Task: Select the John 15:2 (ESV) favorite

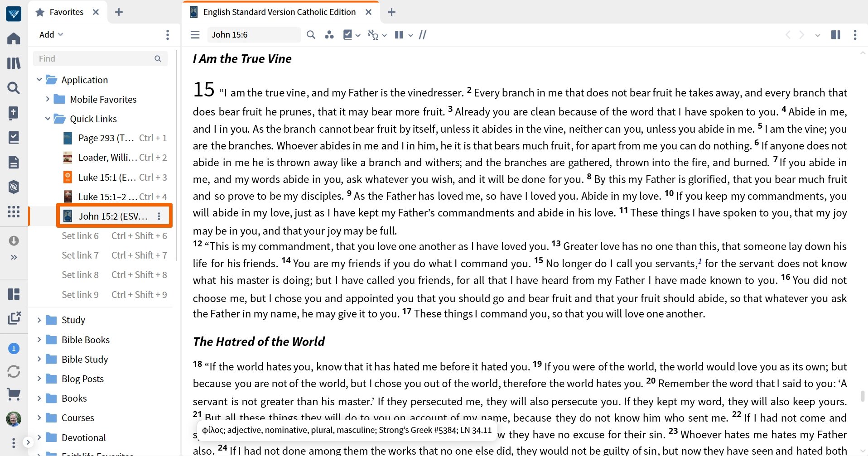Action: 113,216
